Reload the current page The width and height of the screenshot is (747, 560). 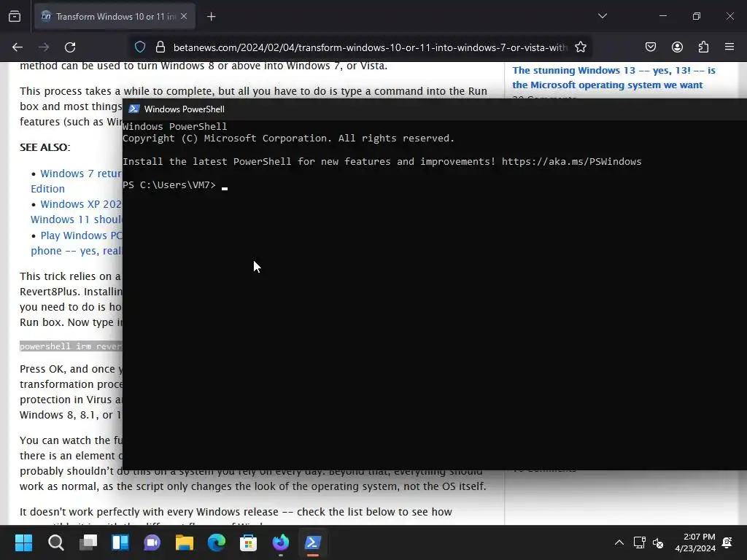coord(70,47)
